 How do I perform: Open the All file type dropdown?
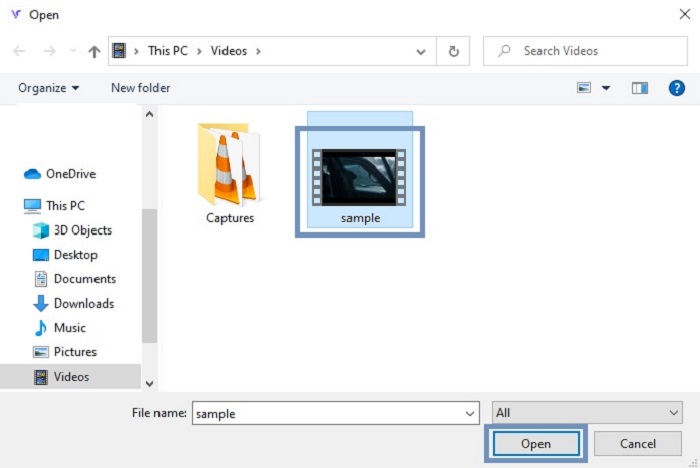pos(587,413)
